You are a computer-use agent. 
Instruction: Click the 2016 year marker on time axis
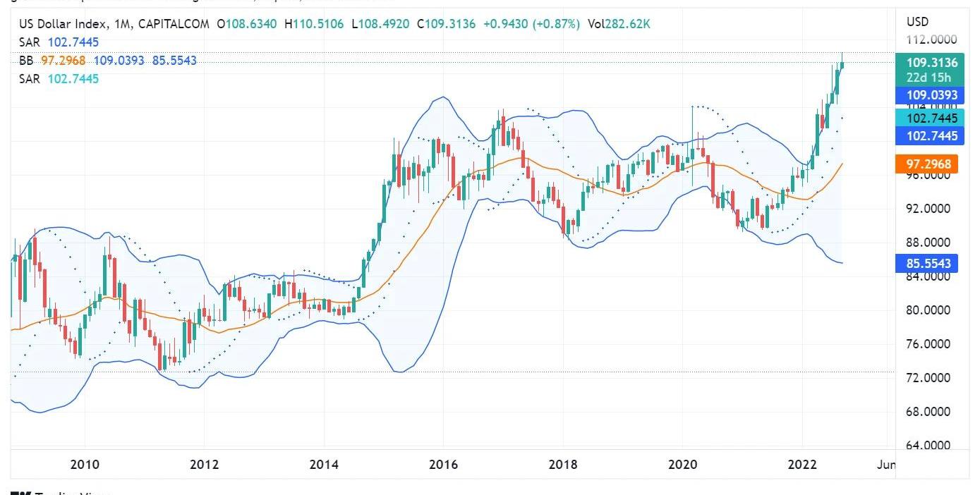(443, 465)
